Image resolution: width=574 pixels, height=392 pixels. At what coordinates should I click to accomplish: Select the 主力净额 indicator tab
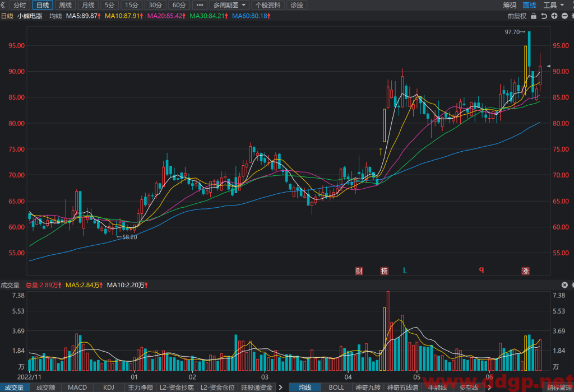[x=140, y=388]
